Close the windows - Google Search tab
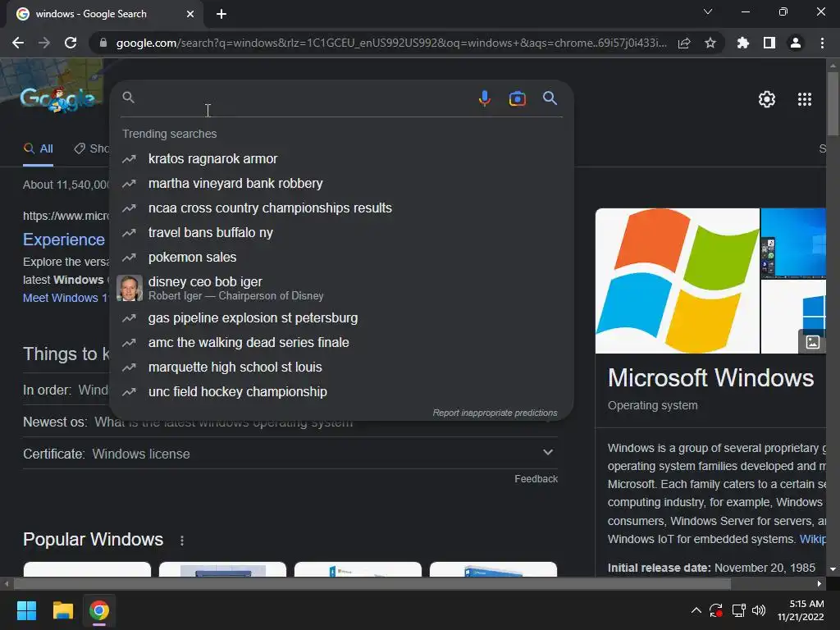840x630 pixels. [190, 14]
